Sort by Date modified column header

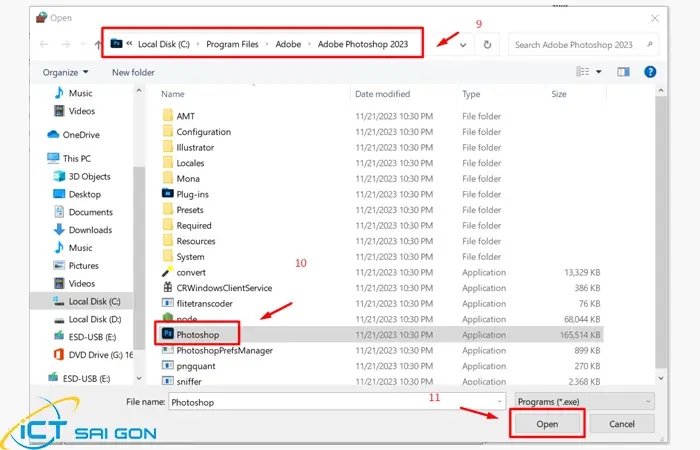(382, 94)
